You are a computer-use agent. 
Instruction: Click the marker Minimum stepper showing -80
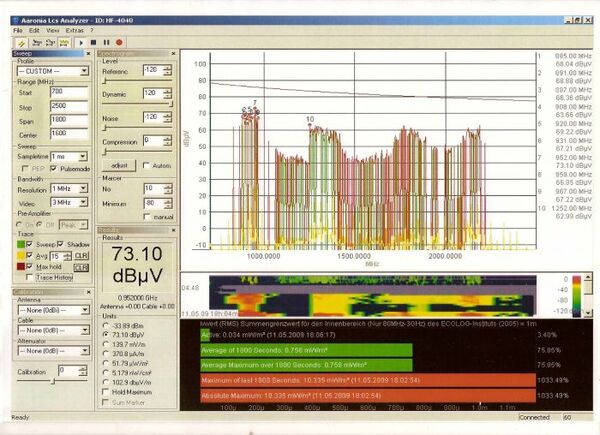[168, 203]
